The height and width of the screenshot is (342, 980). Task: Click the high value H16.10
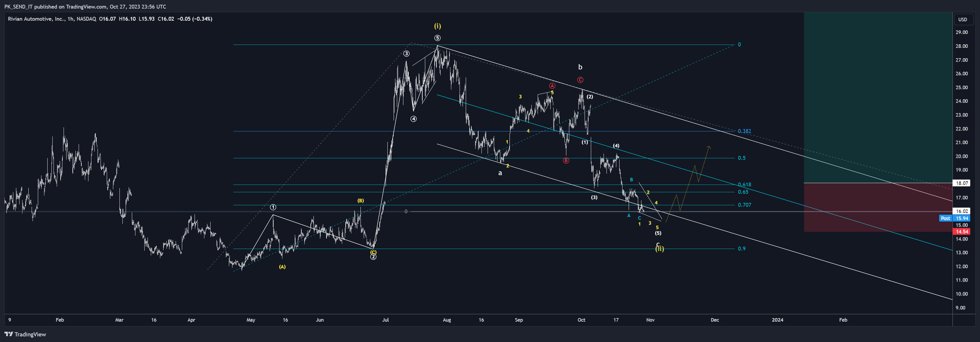pos(127,19)
